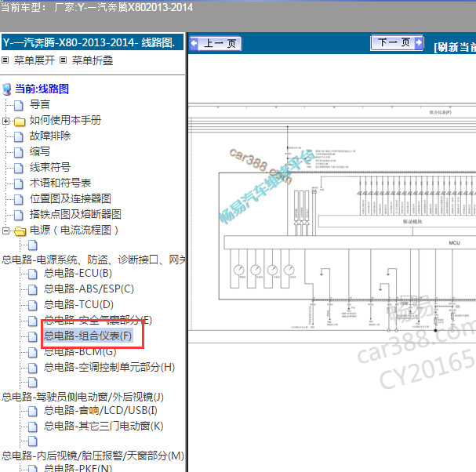This screenshot has height=472, width=476.
Task: Click the 上一页 previous page button
Action: click(x=215, y=44)
